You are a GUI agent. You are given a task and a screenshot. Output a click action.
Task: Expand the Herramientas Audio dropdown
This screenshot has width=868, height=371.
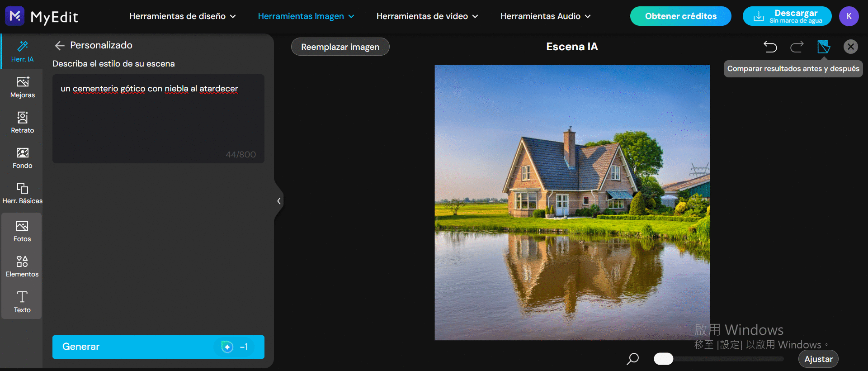[545, 16]
